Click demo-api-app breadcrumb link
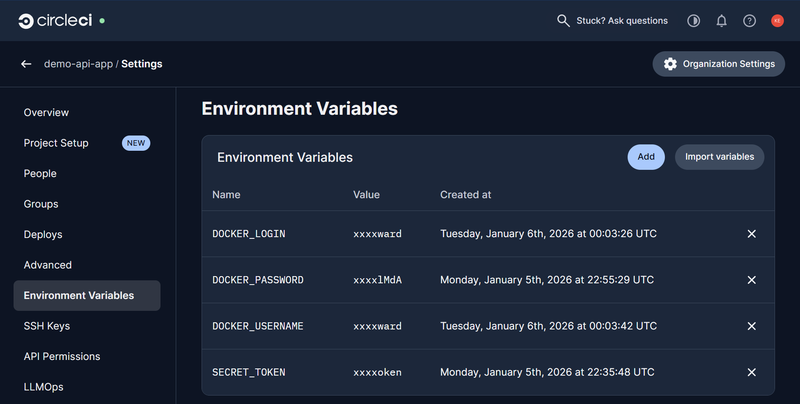Screen dimensions: 800x404 [78, 64]
